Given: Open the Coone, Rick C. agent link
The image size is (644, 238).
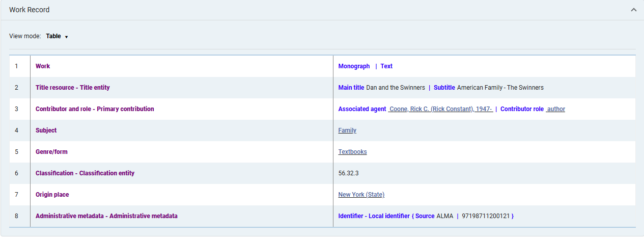Looking at the screenshot, I should pos(440,109).
